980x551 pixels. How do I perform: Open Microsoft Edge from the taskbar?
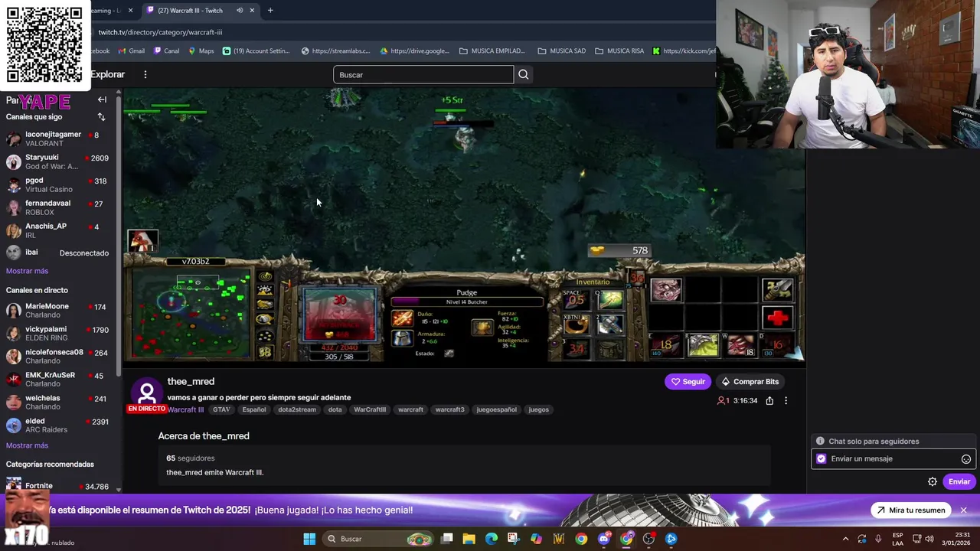492,539
